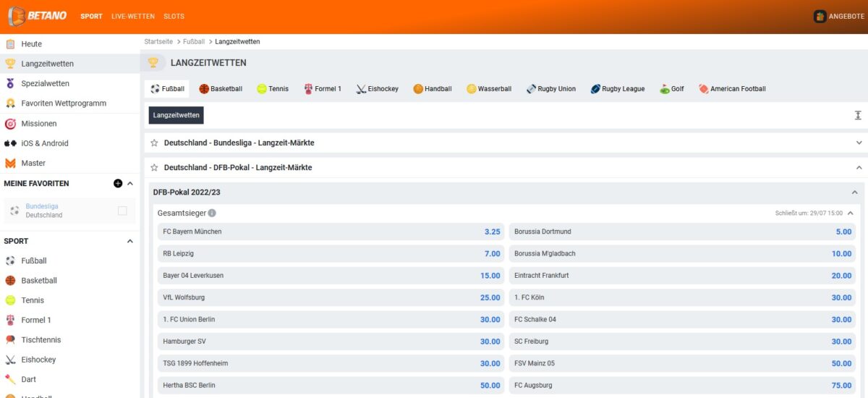This screenshot has height=398, width=868.
Task: Select Langzeitwetten trophy icon in sidebar
Action: pyautogui.click(x=10, y=64)
